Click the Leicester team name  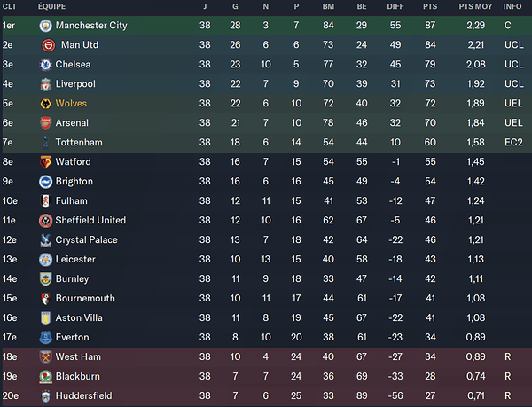[x=75, y=260]
